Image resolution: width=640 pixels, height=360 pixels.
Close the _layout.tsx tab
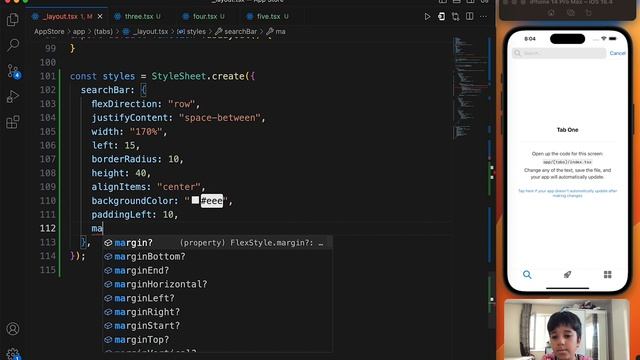100,16
